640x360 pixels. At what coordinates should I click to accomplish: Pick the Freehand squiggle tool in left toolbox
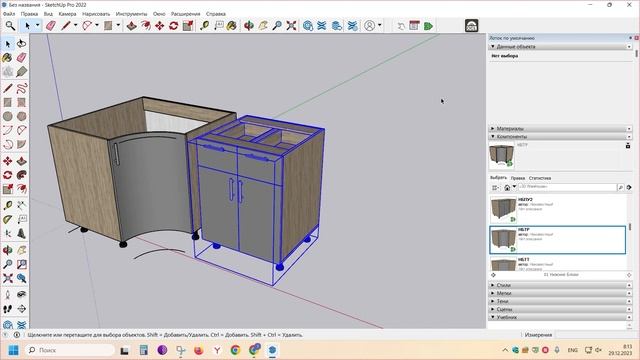pyautogui.click(x=22, y=88)
